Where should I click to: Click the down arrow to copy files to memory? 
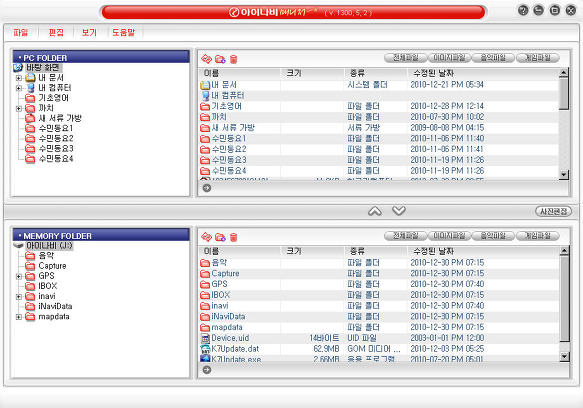pyautogui.click(x=399, y=211)
